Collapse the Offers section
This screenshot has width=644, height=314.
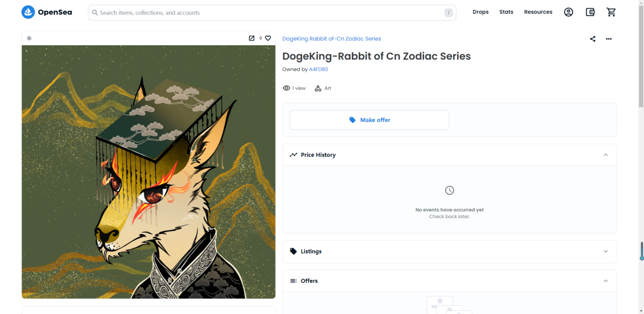(605, 281)
